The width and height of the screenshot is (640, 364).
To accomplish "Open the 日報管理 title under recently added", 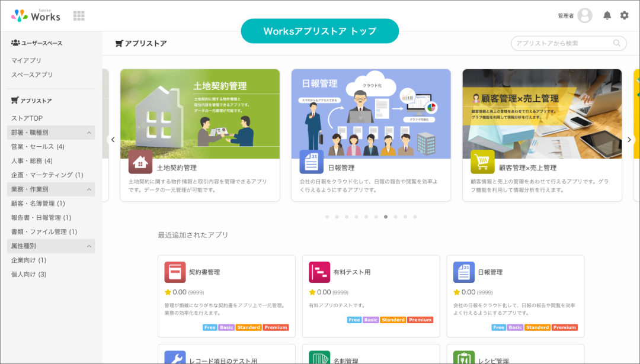I will click(490, 272).
